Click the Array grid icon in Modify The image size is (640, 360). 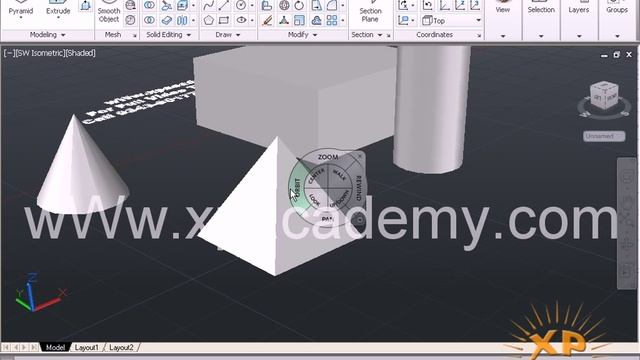(x=332, y=20)
